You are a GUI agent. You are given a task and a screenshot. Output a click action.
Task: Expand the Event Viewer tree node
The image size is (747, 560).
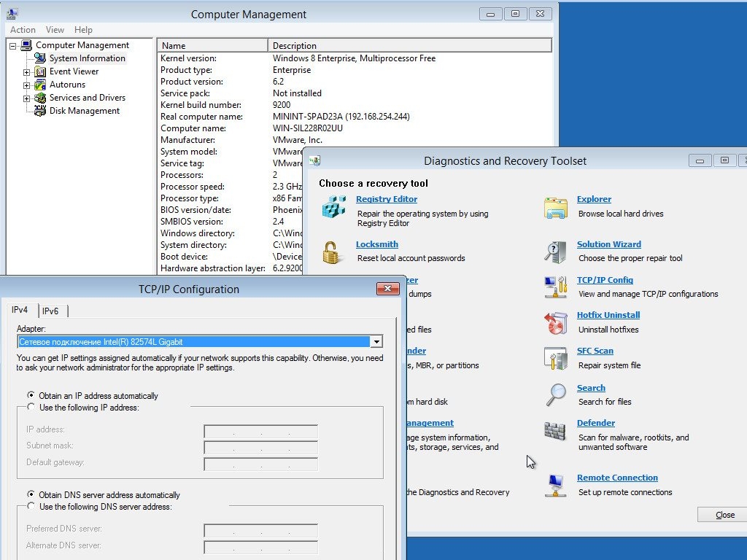coord(27,71)
